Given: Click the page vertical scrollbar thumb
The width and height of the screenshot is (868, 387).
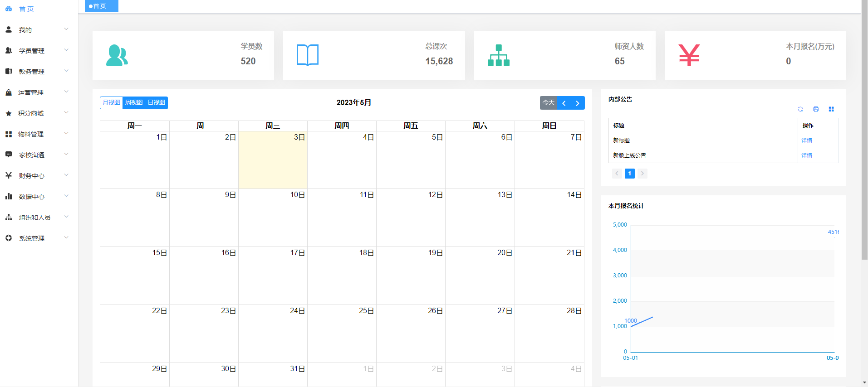Looking at the screenshot, I should [864, 130].
